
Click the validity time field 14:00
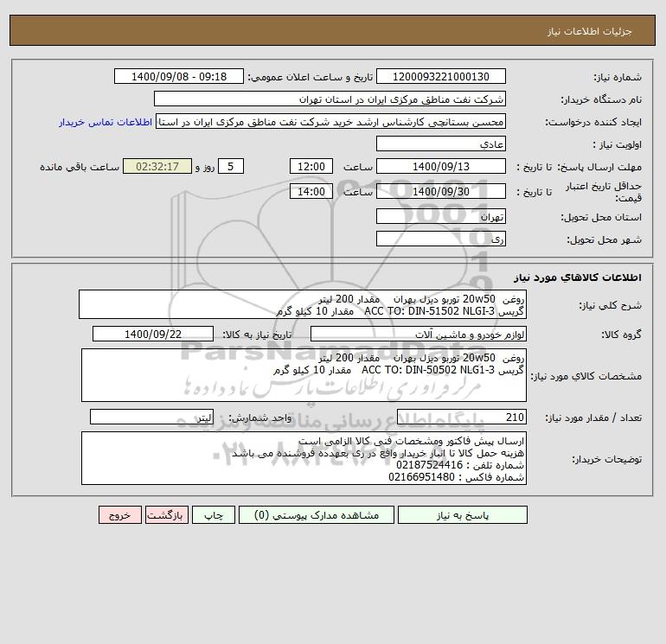coord(311,191)
